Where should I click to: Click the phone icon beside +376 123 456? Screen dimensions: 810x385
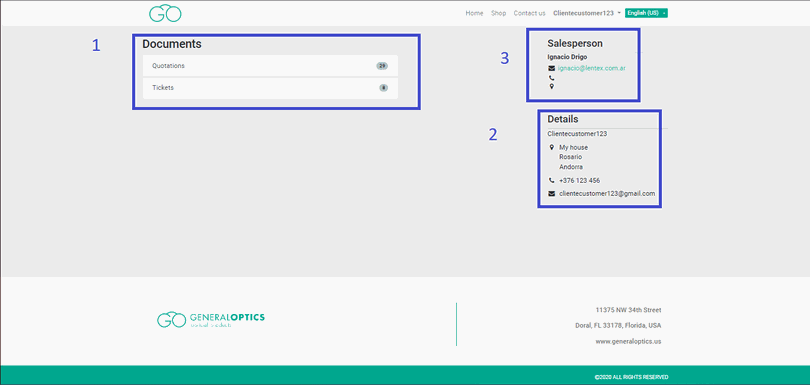[x=552, y=180]
